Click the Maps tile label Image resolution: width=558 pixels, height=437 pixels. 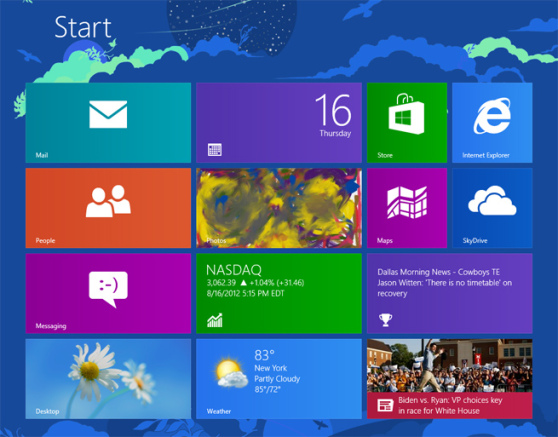point(384,241)
